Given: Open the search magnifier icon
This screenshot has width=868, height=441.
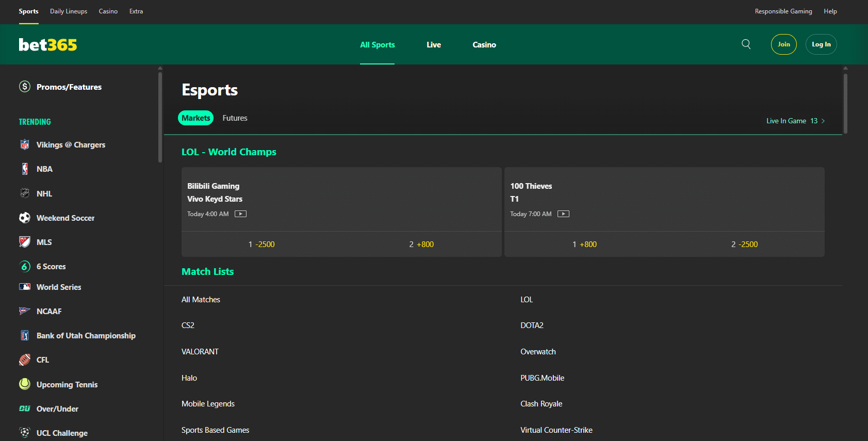Looking at the screenshot, I should click(x=746, y=44).
